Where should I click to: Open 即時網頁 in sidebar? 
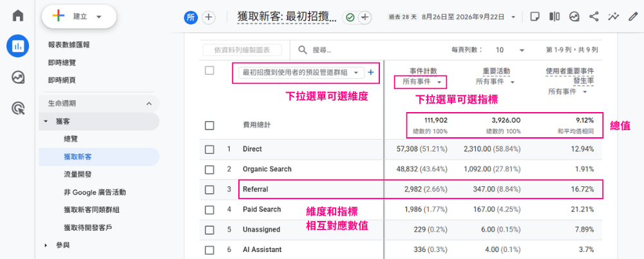[x=62, y=81]
